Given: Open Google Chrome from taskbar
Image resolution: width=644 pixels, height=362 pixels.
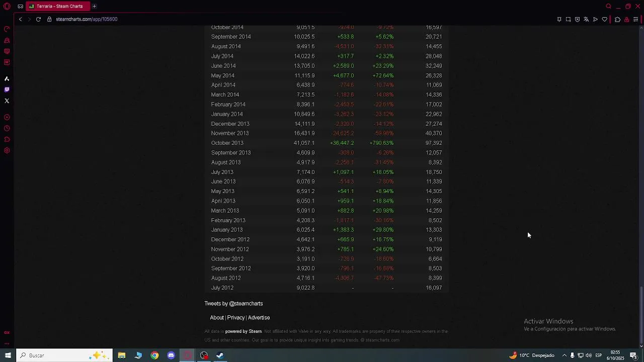Looking at the screenshot, I should pos(154,355).
